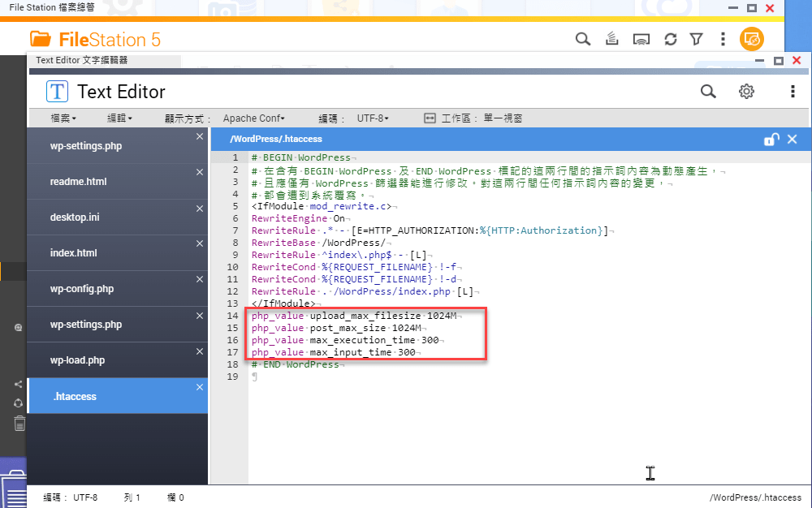Click status bar path /WordPress/.htaccess

[755, 497]
